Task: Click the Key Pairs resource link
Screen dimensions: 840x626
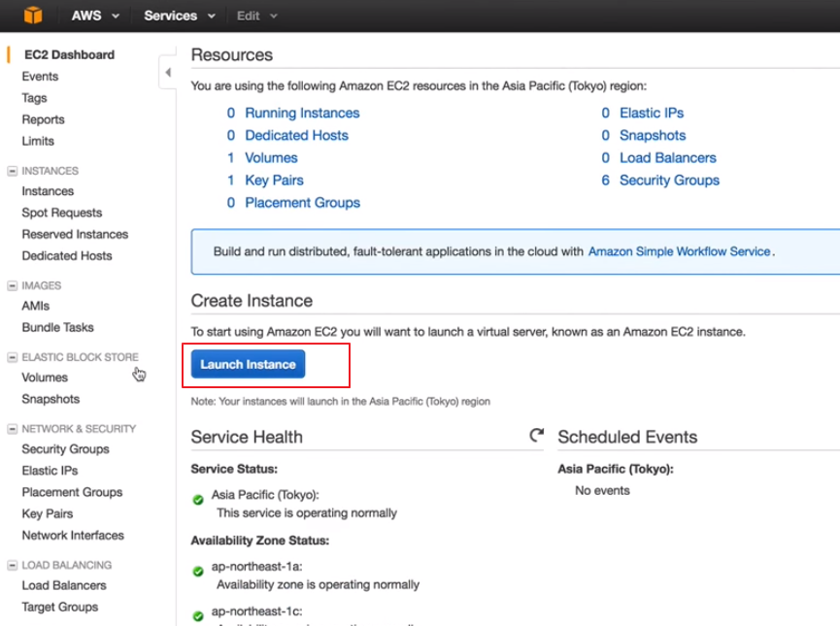Action: (x=274, y=181)
